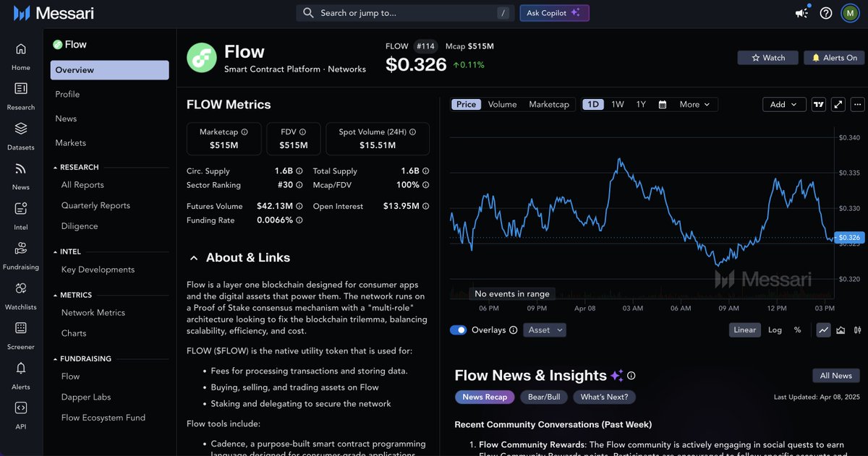The width and height of the screenshot is (868, 456).
Task: Select 1W chart range
Action: (x=618, y=105)
